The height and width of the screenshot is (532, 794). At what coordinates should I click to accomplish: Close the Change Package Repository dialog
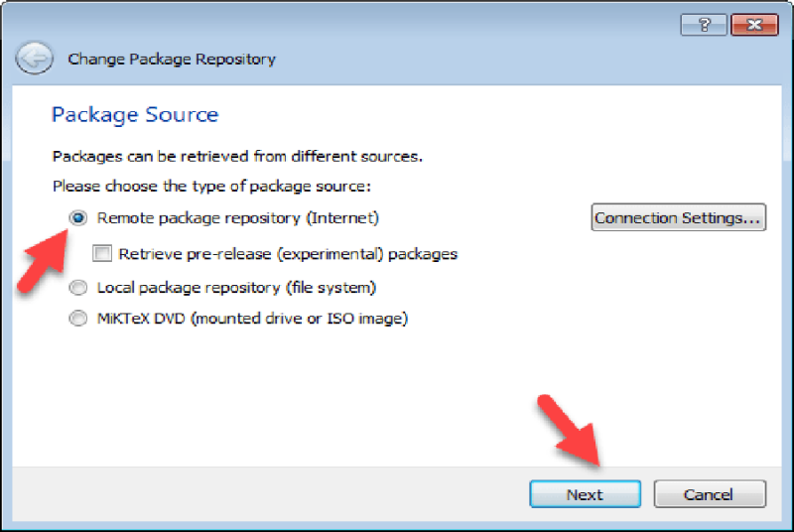point(754,24)
